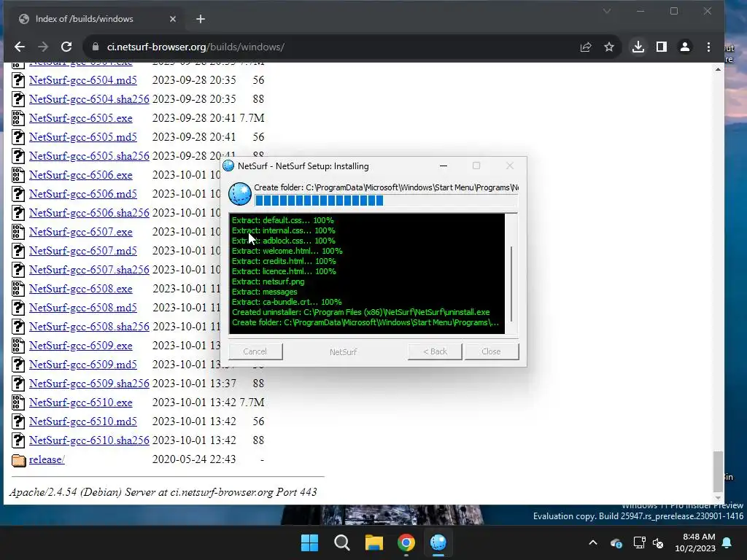The image size is (747, 560).
Task: Open the Windows Start menu
Action: tap(309, 542)
